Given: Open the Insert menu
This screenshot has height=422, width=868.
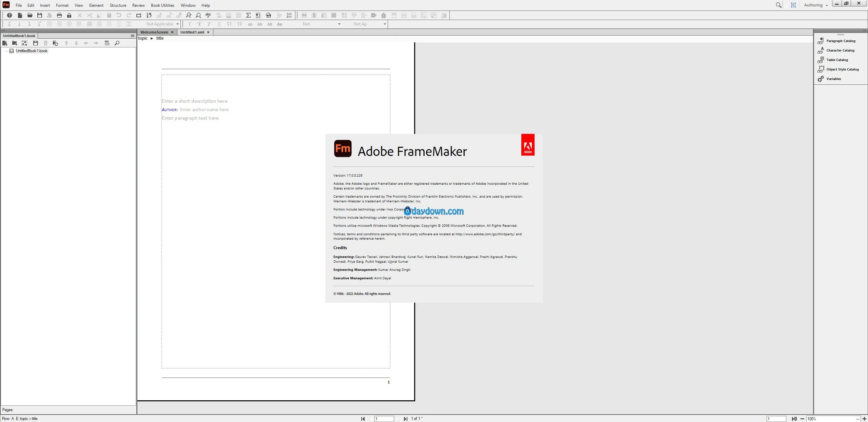Looking at the screenshot, I should [x=45, y=5].
